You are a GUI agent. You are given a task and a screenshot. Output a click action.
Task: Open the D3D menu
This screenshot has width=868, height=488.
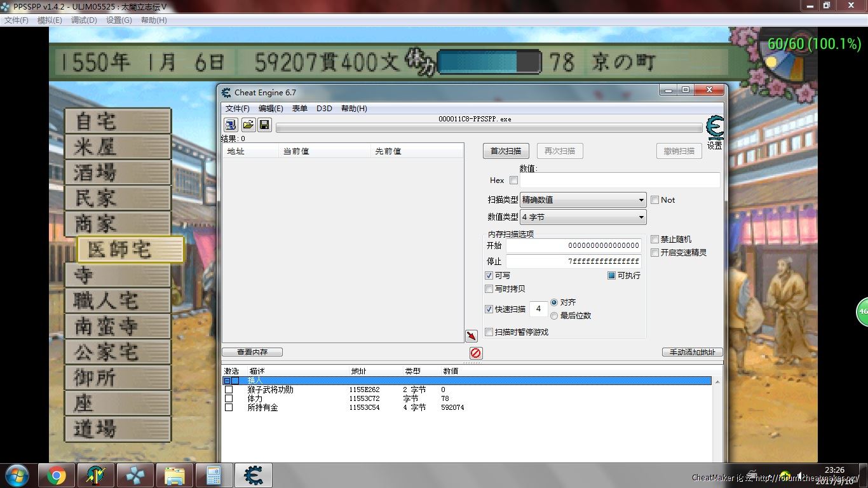point(324,109)
